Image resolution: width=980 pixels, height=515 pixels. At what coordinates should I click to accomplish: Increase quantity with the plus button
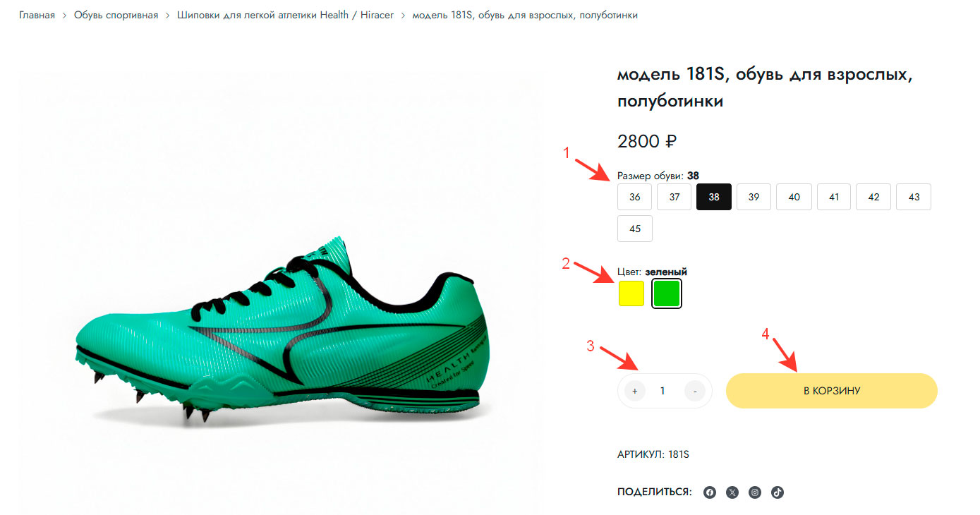[x=635, y=391]
